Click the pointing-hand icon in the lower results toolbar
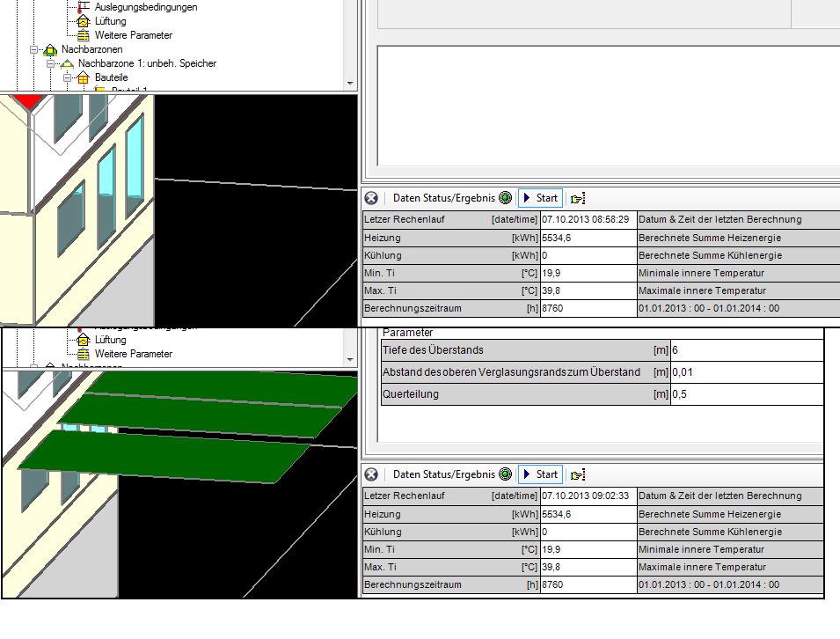 coord(577,474)
